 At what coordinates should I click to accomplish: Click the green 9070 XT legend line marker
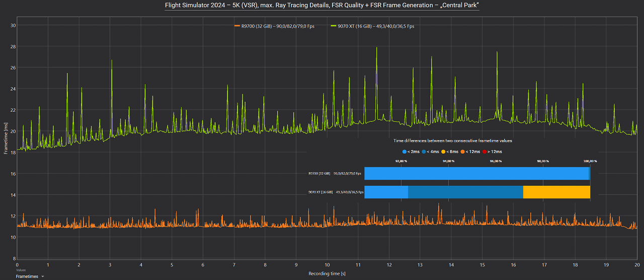pyautogui.click(x=335, y=26)
